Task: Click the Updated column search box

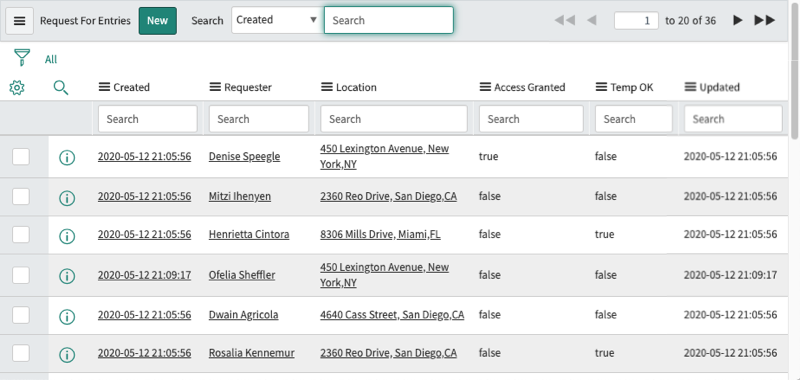Action: (733, 119)
